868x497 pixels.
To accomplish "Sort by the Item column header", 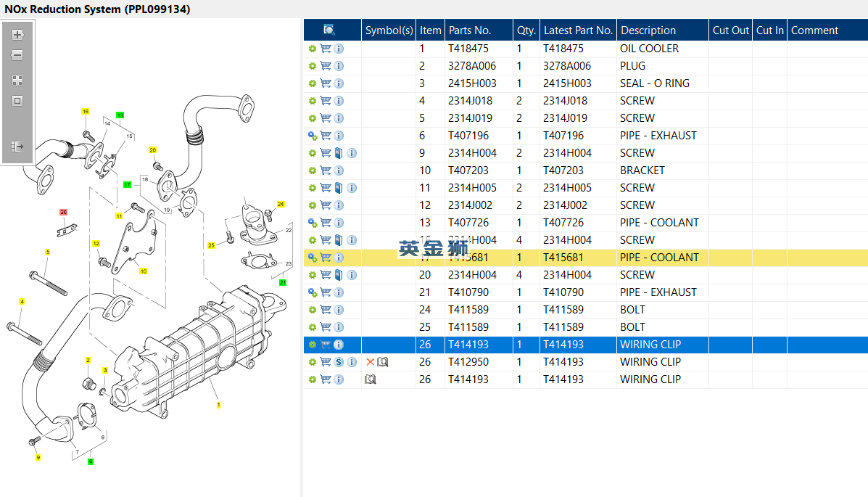I will coord(430,30).
